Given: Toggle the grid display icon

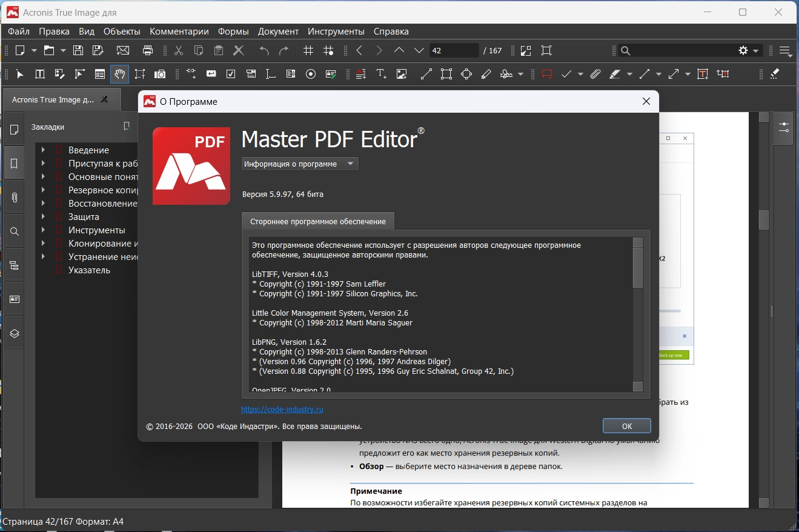Looking at the screenshot, I should 308,51.
